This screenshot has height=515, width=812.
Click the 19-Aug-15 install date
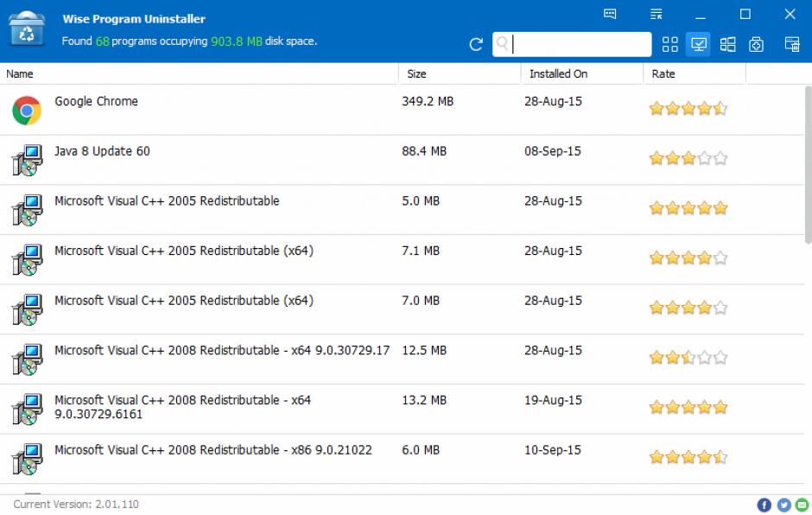click(553, 400)
